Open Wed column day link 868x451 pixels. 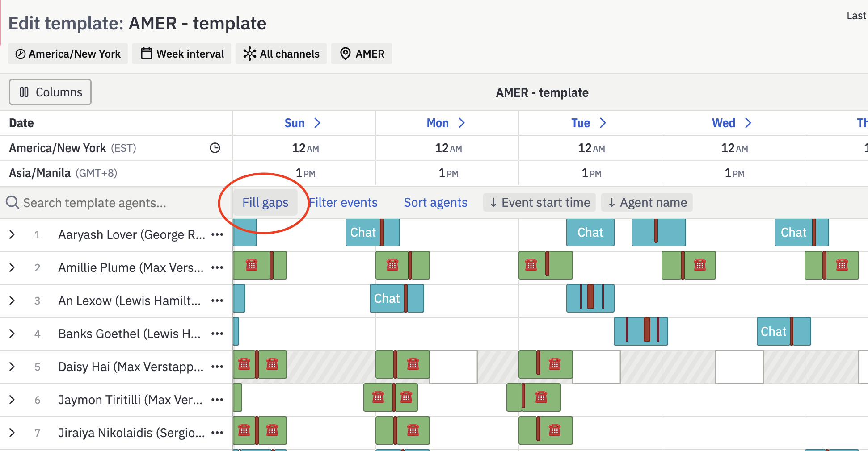click(x=724, y=123)
